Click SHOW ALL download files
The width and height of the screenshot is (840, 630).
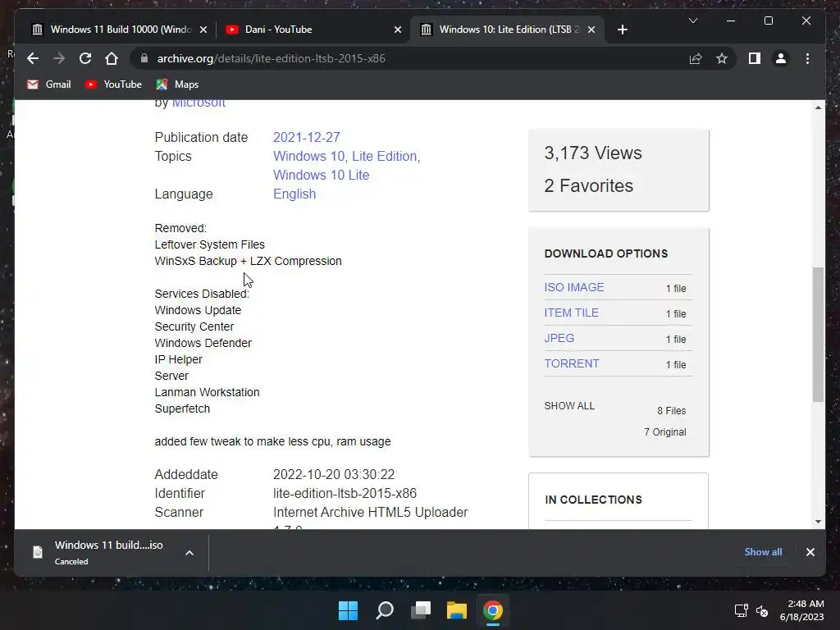click(x=569, y=405)
